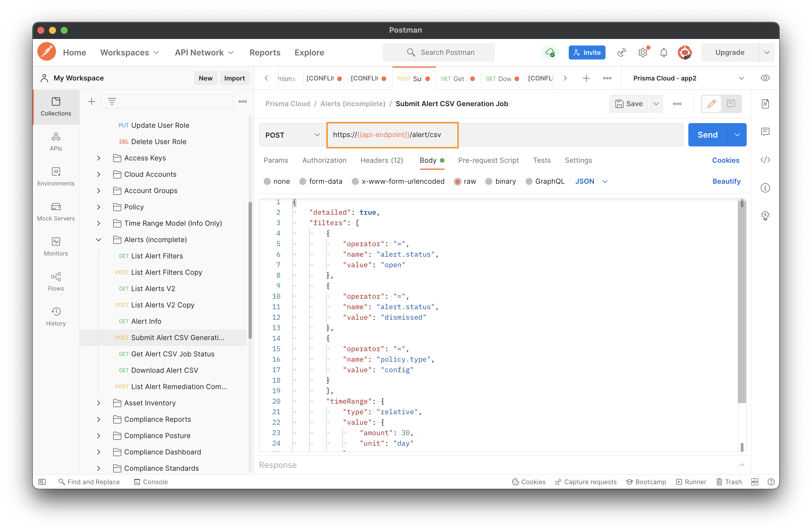
Task: Switch to edit mode pencil icon
Action: (711, 104)
